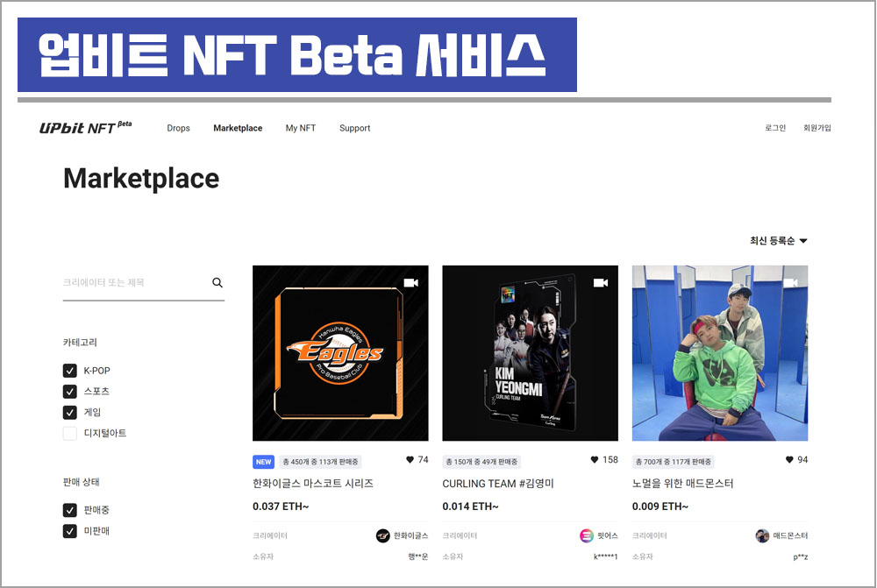Click the 한화이글스 creator avatar icon
The image size is (877, 588).
tap(382, 536)
